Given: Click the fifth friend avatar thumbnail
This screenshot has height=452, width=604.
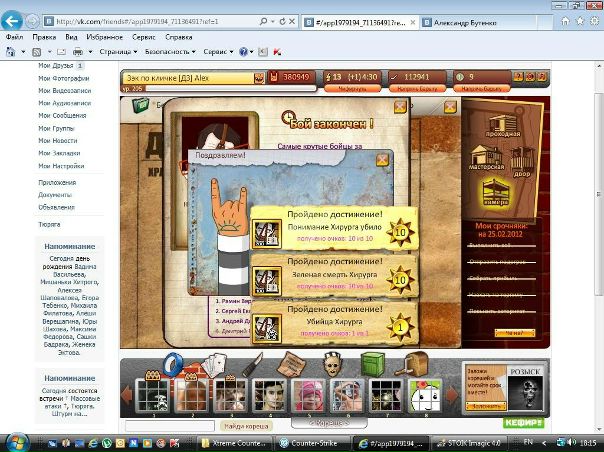Looking at the screenshot, I should 308,396.
